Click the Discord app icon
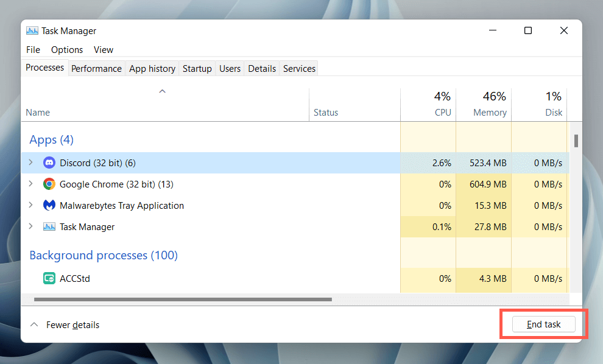The width and height of the screenshot is (603, 364). [49, 163]
